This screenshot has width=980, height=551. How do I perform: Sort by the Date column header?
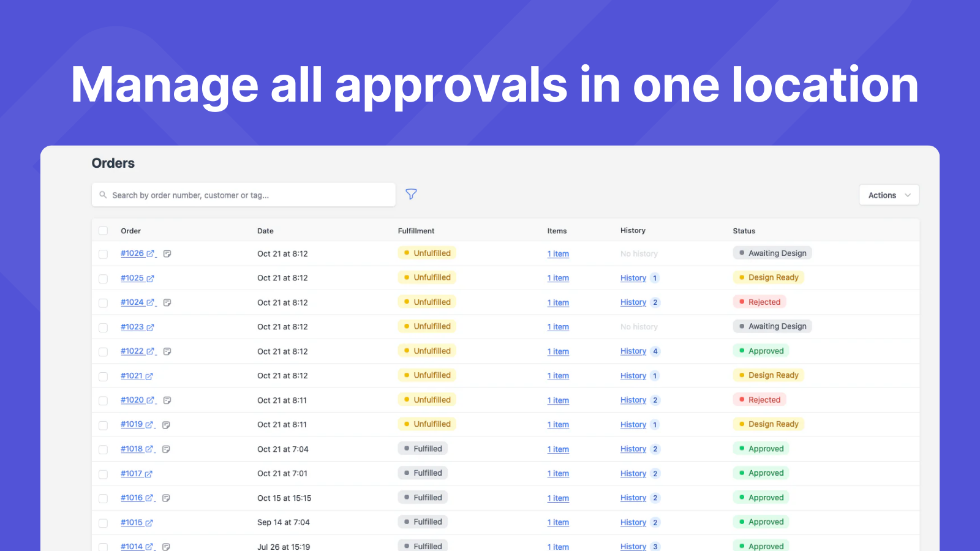(x=265, y=231)
